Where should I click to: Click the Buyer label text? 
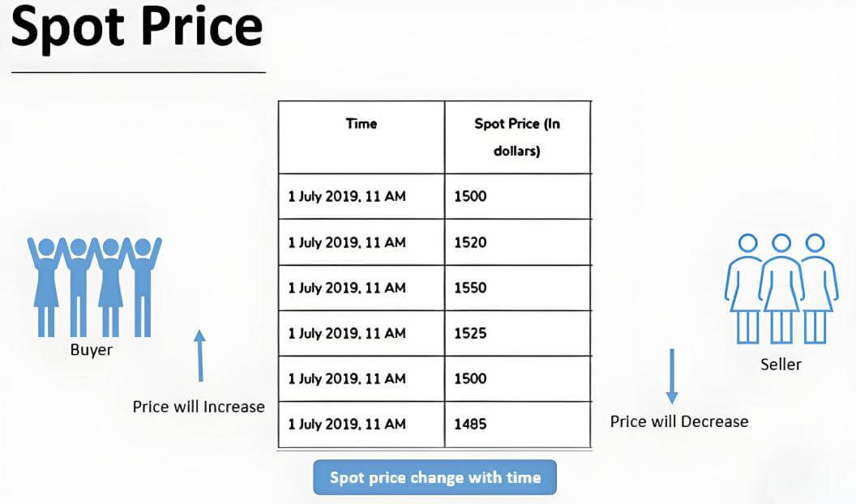[x=91, y=349]
